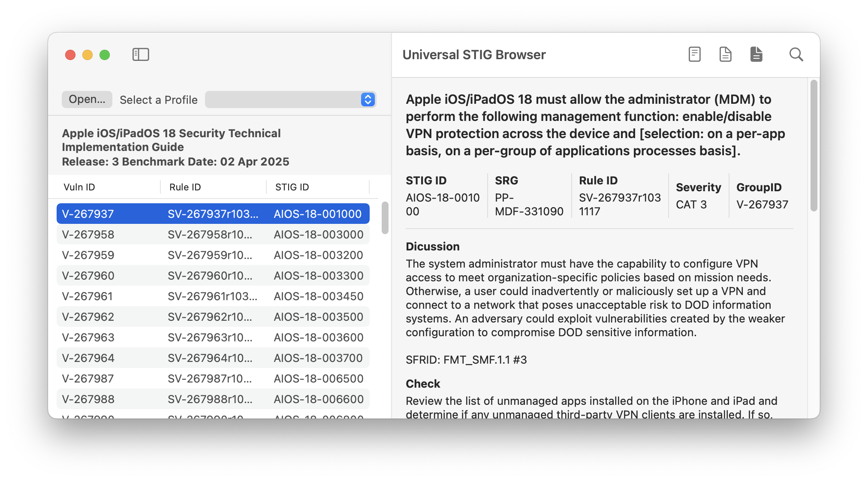Click the Severity value CAT 3
The image size is (868, 482).
691,205
